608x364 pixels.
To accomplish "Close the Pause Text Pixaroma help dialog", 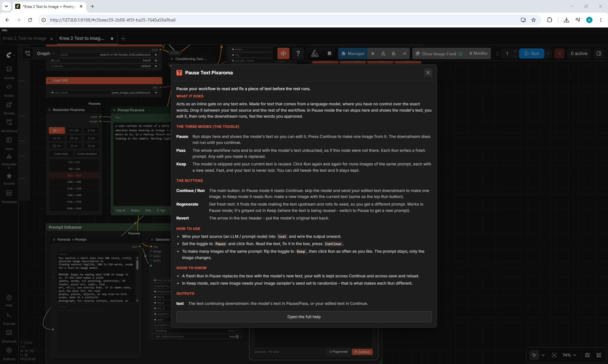I will pyautogui.click(x=428, y=73).
